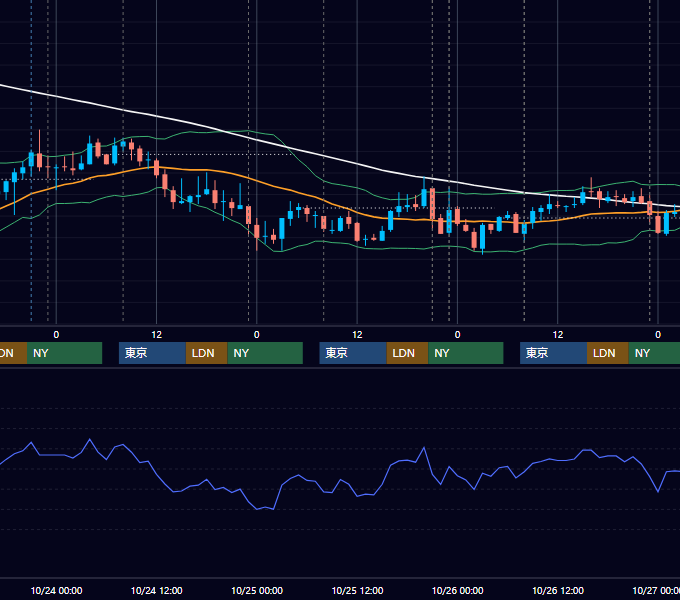
Task: Click the 10/25 00:00 date label
Action: click(x=257, y=590)
